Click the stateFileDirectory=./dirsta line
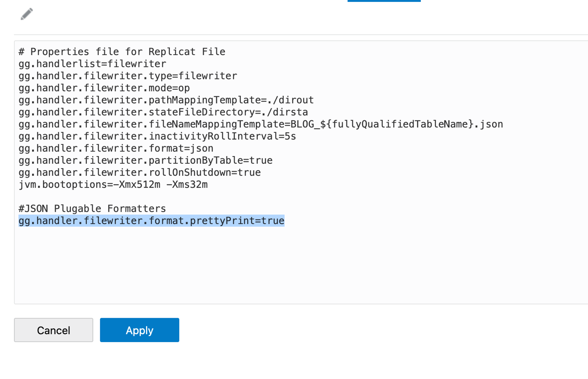The height and width of the screenshot is (379, 588). (x=163, y=112)
